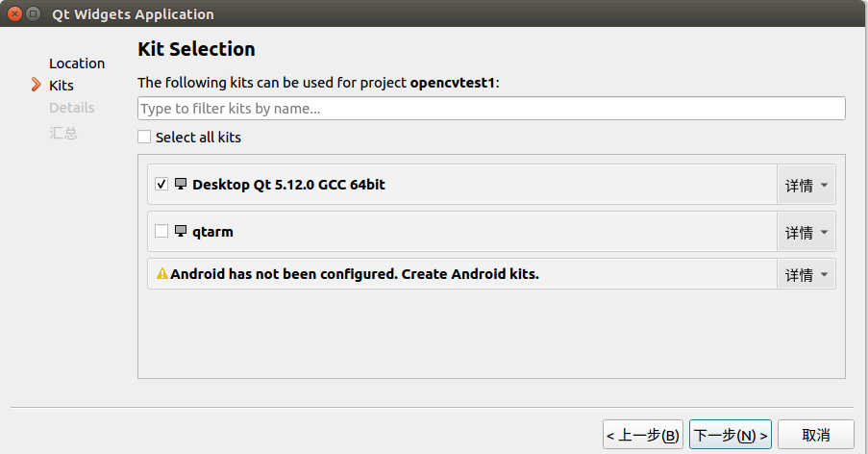
Task: Go to next step with 下一步(N)
Action: (731, 435)
